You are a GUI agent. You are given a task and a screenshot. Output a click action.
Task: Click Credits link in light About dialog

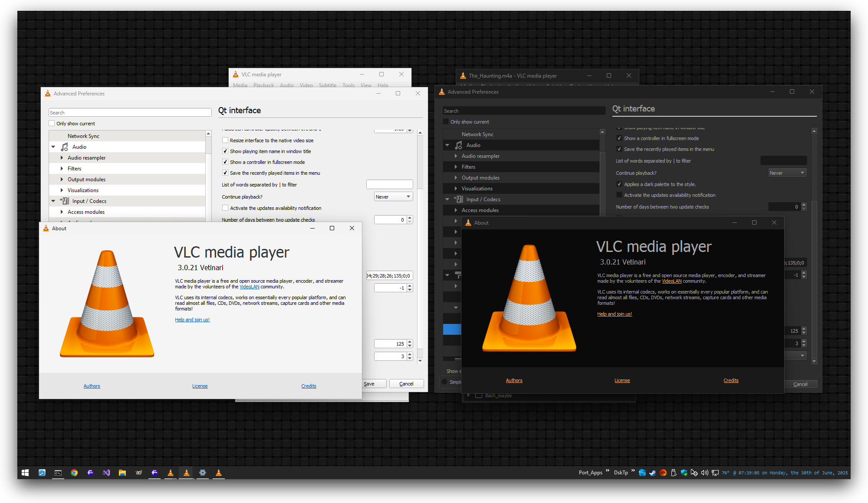pyautogui.click(x=309, y=386)
